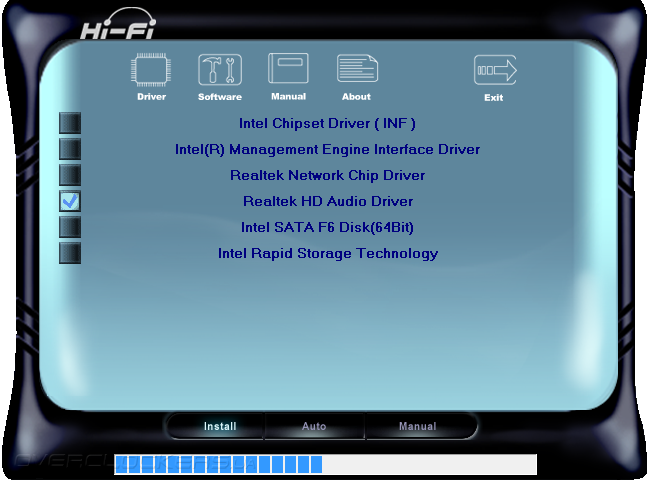Screen dimensions: 650x480
Task: Open the Software tools icon
Action: pyautogui.click(x=220, y=70)
